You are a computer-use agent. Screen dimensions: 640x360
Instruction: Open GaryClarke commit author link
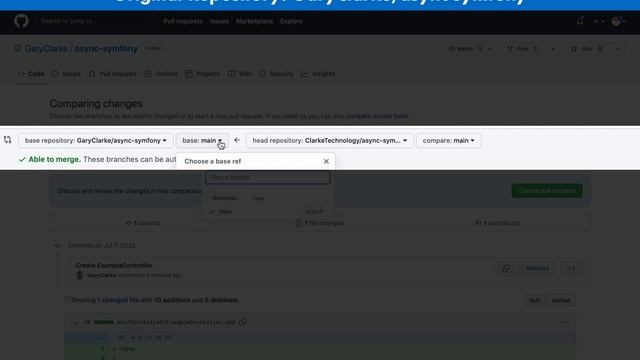(101, 276)
